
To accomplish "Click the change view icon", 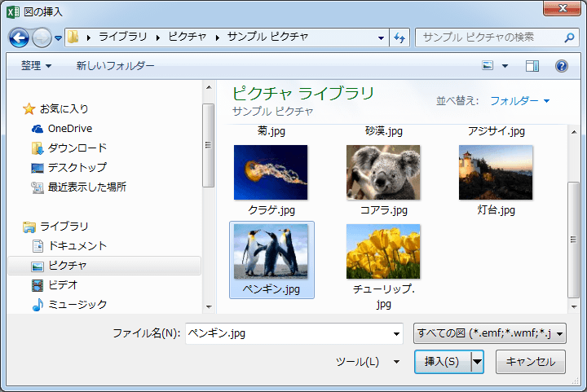I will point(488,66).
